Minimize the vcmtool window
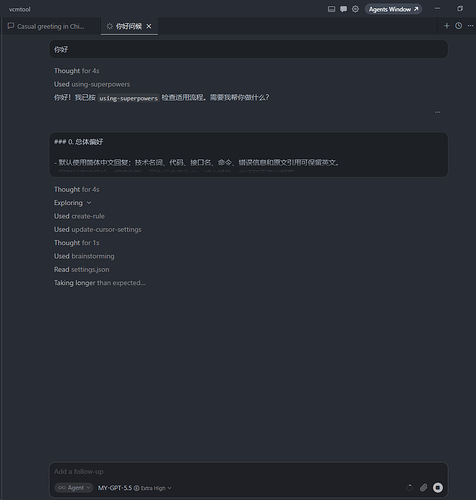 437,9
